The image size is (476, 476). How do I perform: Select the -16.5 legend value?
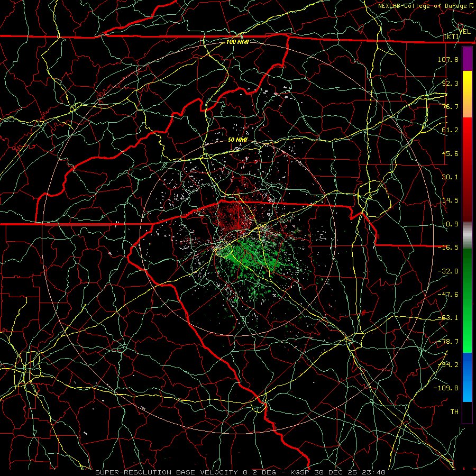(x=448, y=248)
